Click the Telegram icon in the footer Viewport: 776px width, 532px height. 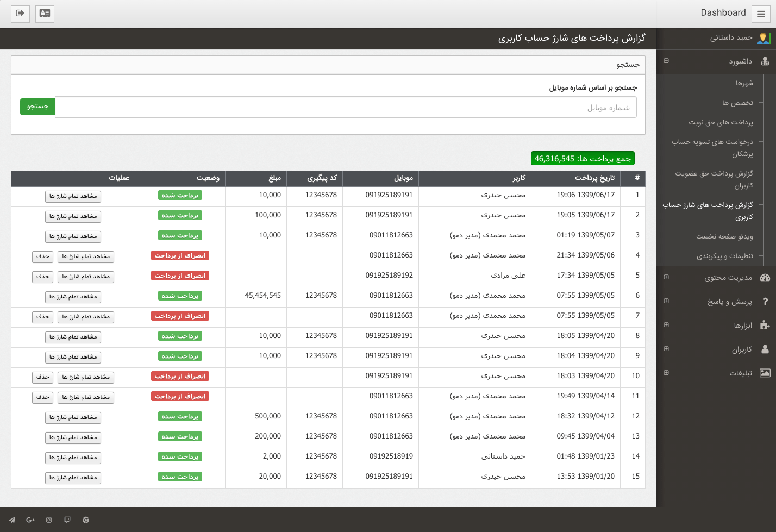coord(12,520)
